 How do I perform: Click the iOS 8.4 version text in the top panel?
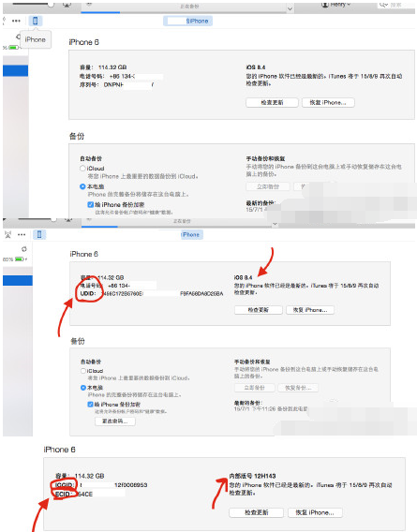[x=256, y=67]
